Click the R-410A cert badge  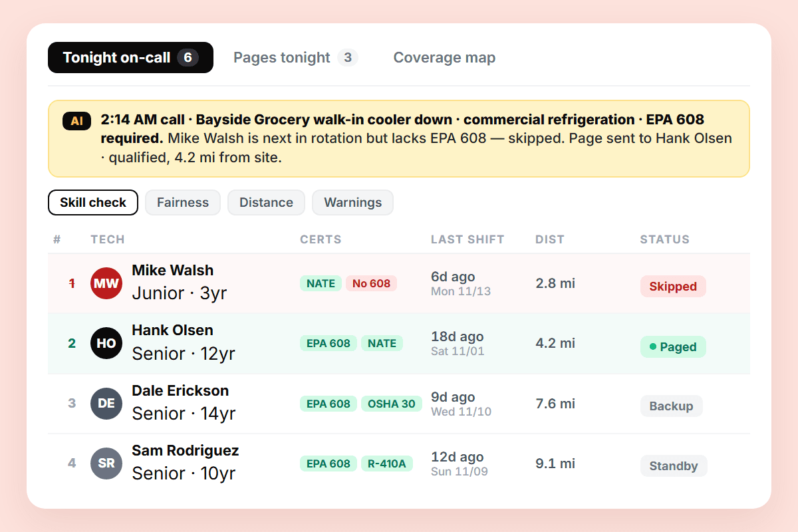pyautogui.click(x=387, y=464)
